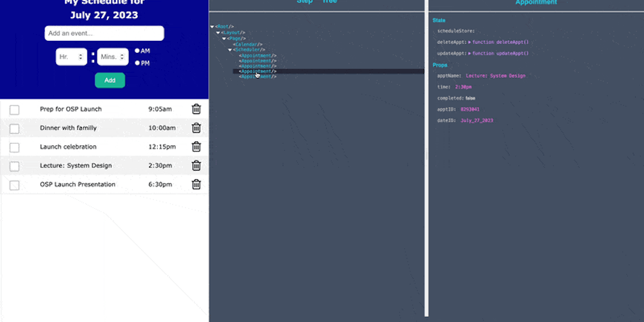
Task: Click trash icon for Dinner with familly
Action: coord(196,128)
